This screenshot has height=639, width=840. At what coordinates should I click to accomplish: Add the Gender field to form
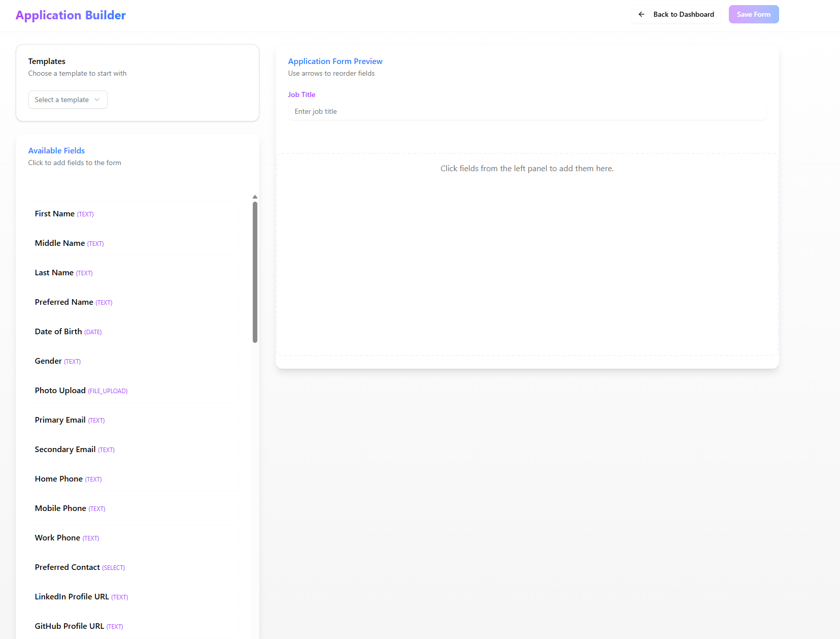tap(134, 361)
